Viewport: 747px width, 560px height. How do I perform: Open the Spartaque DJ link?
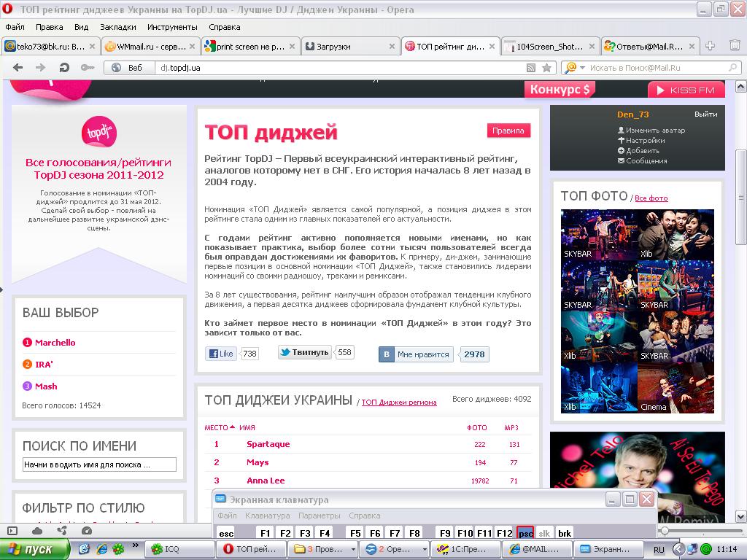coord(268,444)
